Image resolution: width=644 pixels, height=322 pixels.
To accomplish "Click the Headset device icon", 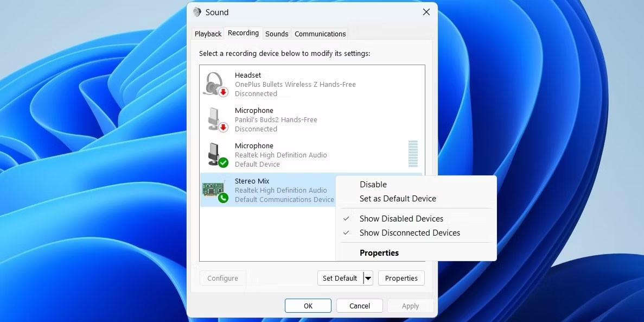I will coord(216,81).
